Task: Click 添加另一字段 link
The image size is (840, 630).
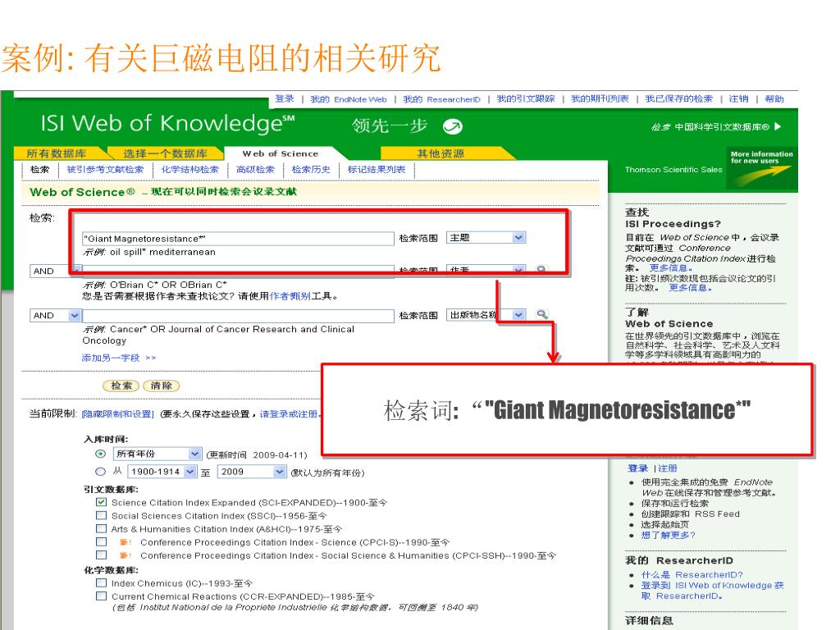Action: coord(118,358)
